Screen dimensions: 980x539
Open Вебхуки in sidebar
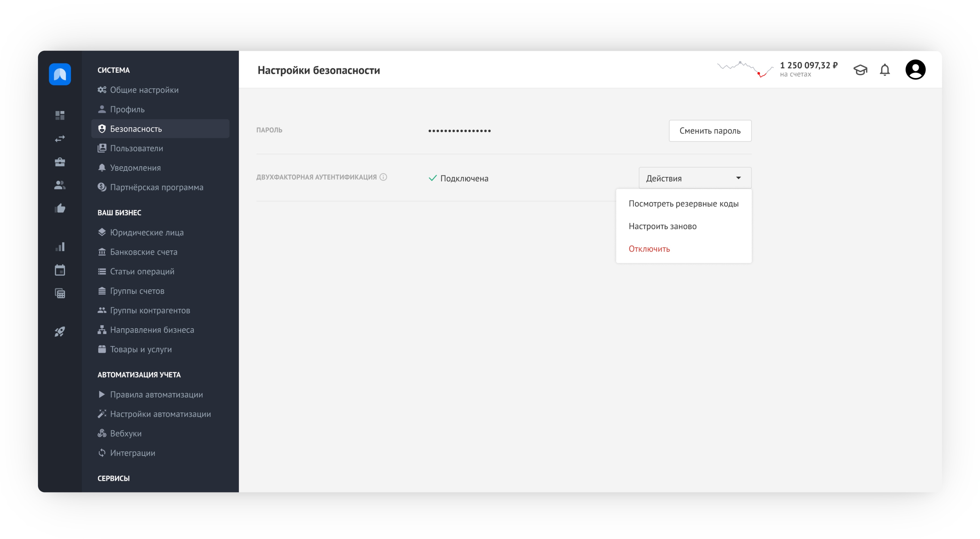[x=160, y=433]
